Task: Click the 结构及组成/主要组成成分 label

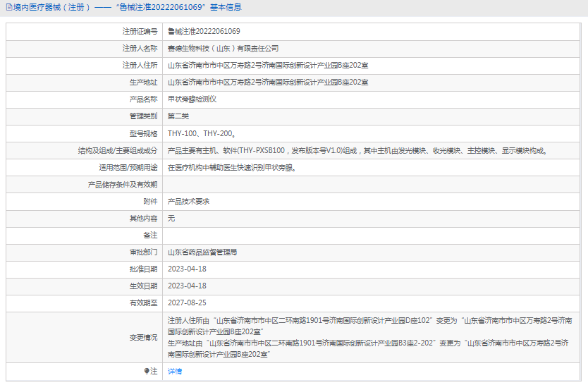Action: tap(118, 151)
